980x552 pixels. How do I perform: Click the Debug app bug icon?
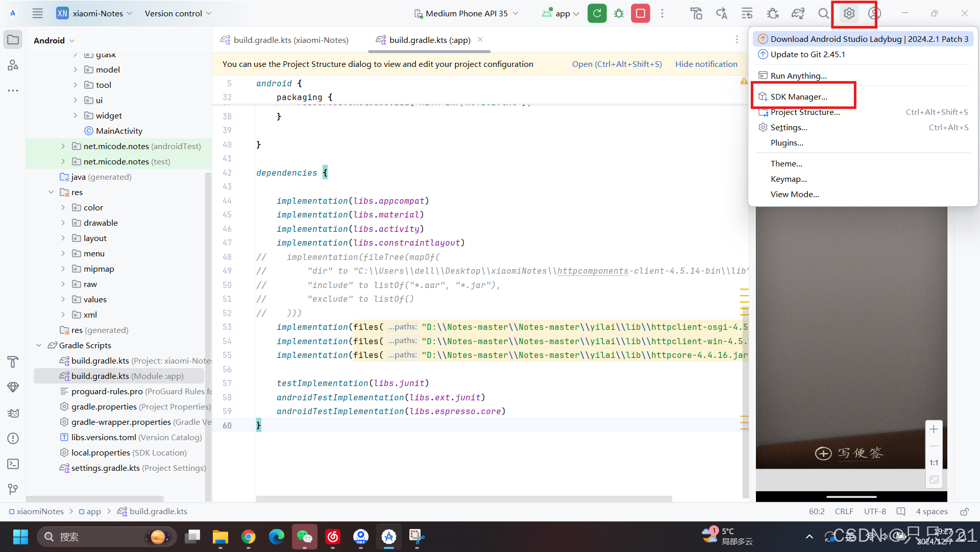tap(619, 14)
